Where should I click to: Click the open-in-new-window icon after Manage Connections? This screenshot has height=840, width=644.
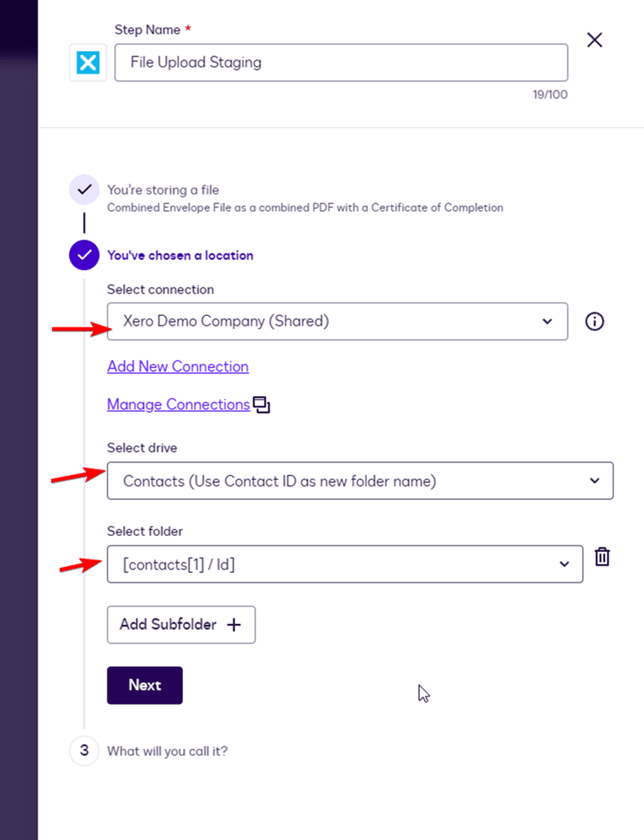click(x=262, y=404)
